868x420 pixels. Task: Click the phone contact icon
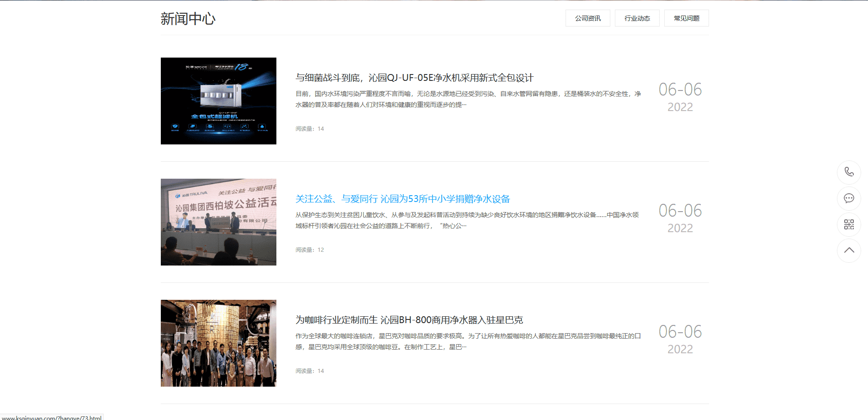[849, 172]
